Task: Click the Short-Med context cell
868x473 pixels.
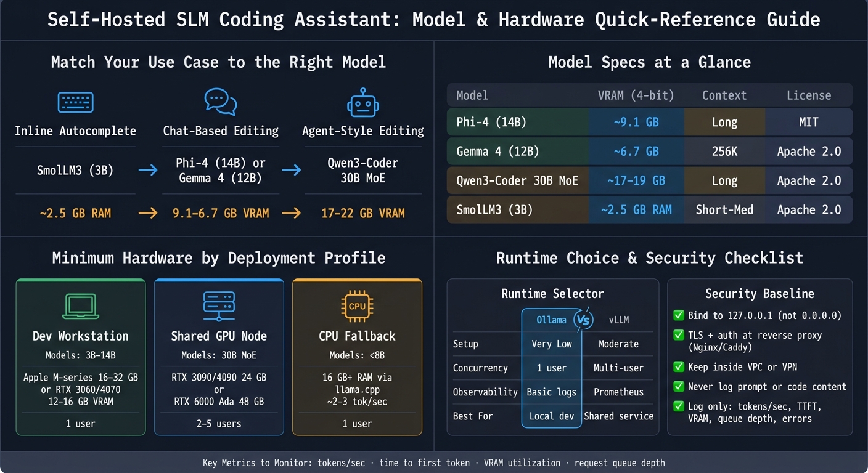Action: (x=724, y=209)
